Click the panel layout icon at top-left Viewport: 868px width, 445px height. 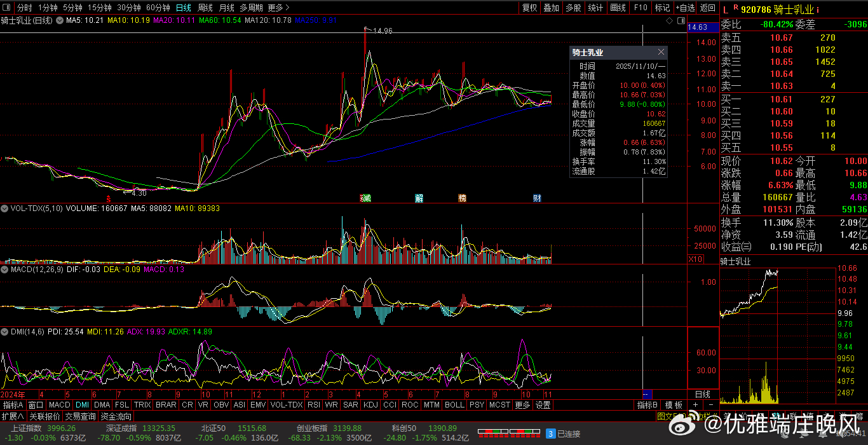[x=7, y=8]
